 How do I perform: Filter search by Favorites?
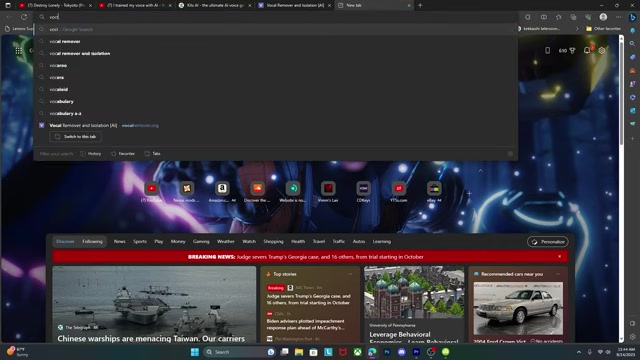click(123, 154)
